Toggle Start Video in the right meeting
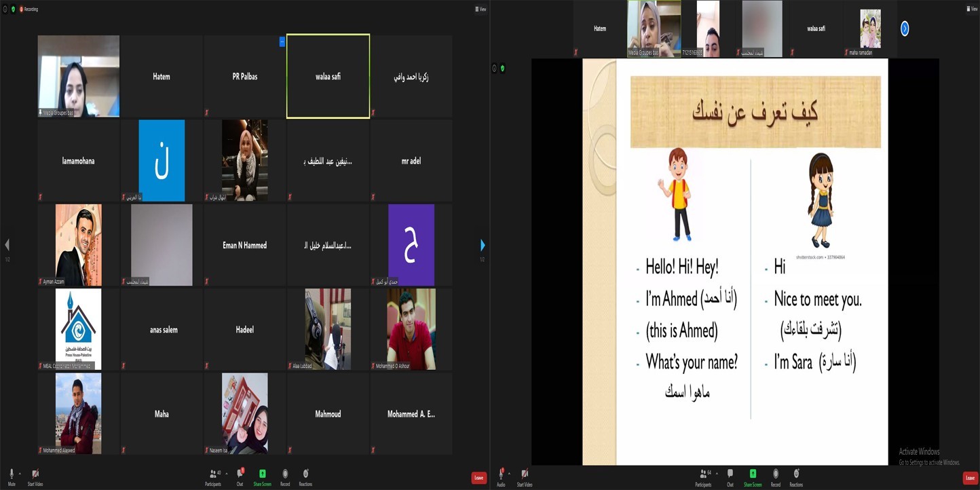This screenshot has width=980, height=490. (x=525, y=476)
